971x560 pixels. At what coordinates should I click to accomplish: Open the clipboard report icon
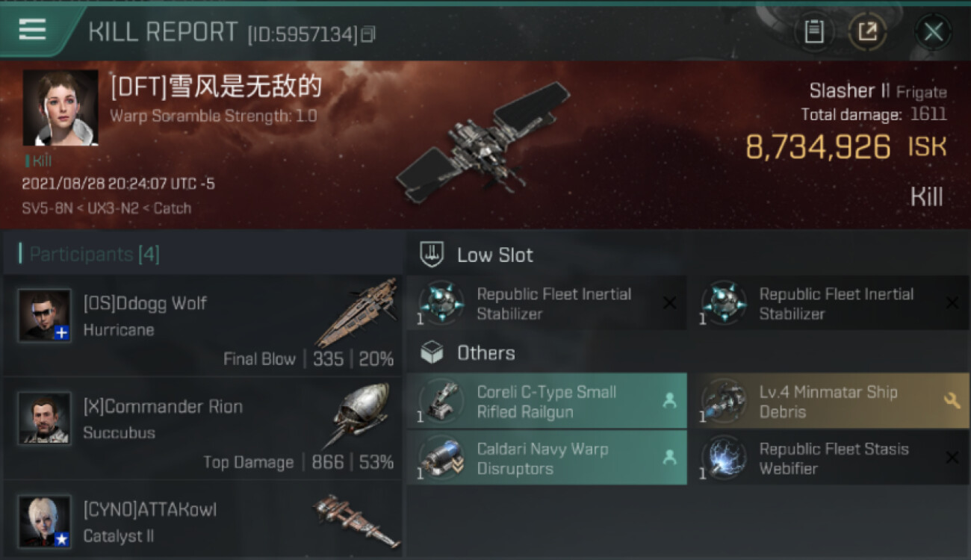pos(813,31)
